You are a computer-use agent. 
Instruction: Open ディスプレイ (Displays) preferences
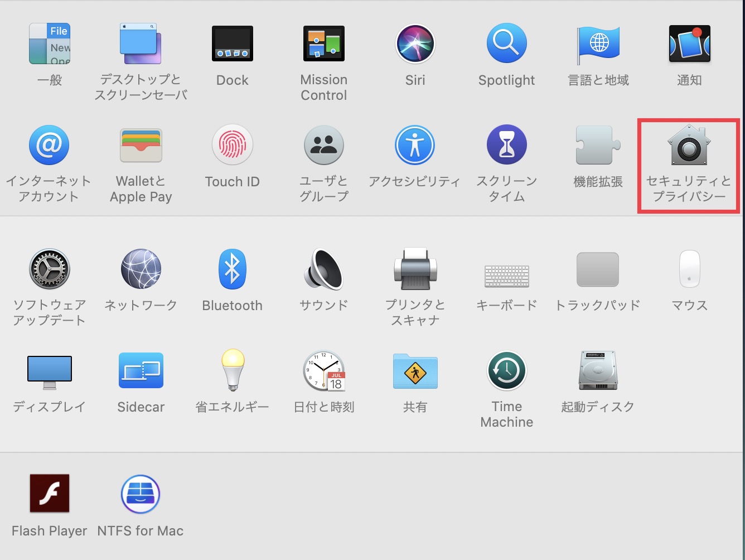click(50, 372)
